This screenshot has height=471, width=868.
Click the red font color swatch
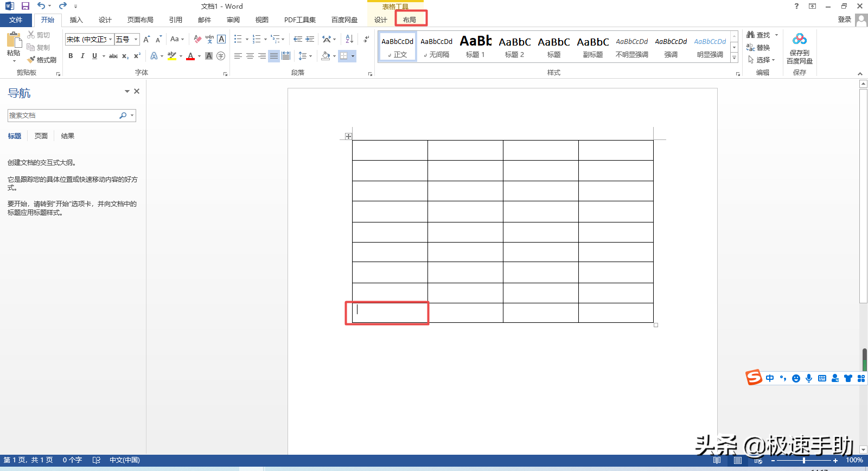point(190,56)
